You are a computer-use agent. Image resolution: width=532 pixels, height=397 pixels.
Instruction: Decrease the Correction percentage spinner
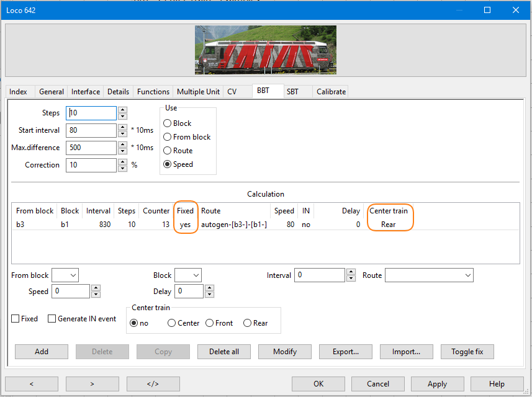pyautogui.click(x=122, y=169)
